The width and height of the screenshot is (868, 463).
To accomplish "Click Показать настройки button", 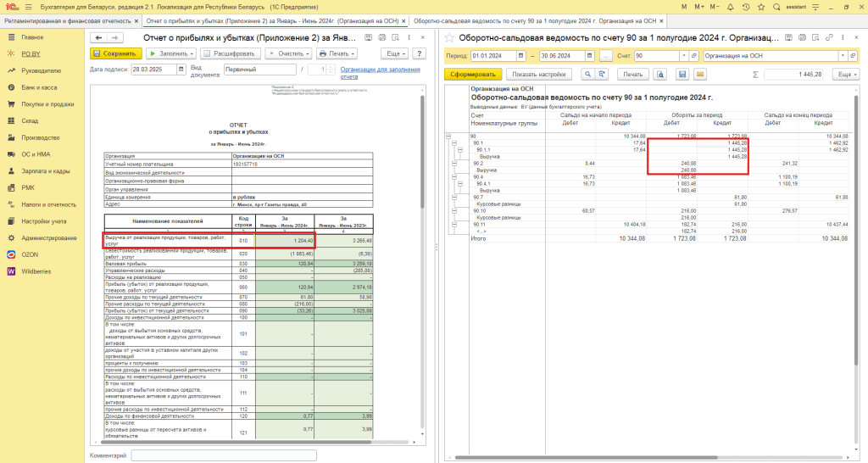I will click(x=538, y=75).
